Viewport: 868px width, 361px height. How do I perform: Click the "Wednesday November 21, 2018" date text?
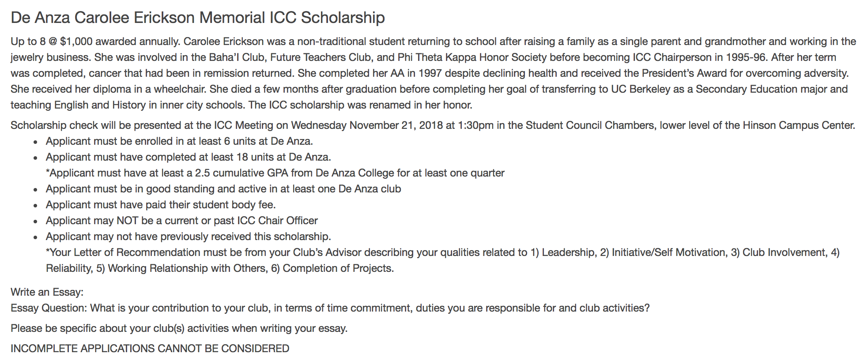click(x=366, y=125)
